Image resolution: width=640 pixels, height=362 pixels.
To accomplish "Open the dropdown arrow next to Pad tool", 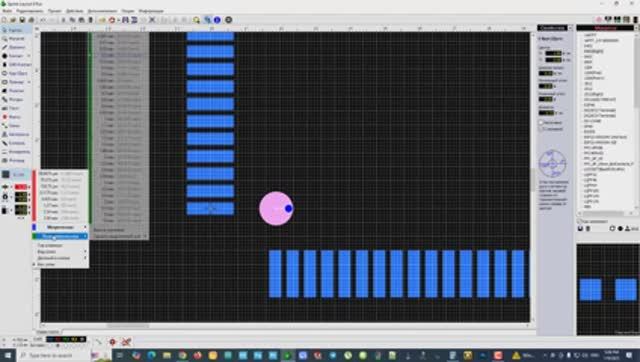I will [29, 56].
